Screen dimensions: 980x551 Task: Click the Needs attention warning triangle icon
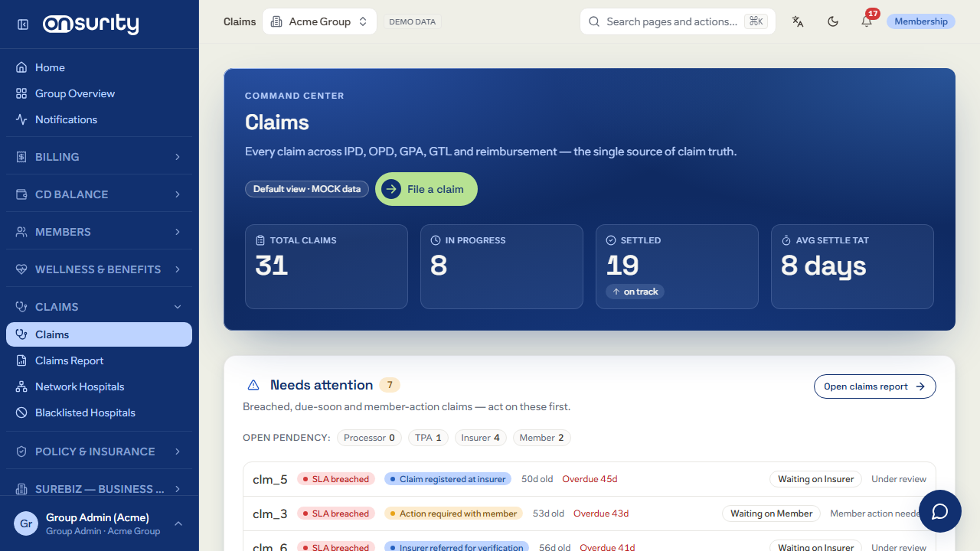pos(253,385)
